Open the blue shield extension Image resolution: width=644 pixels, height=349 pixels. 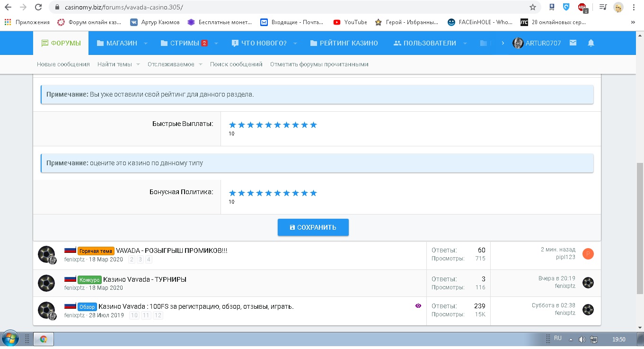tap(566, 7)
